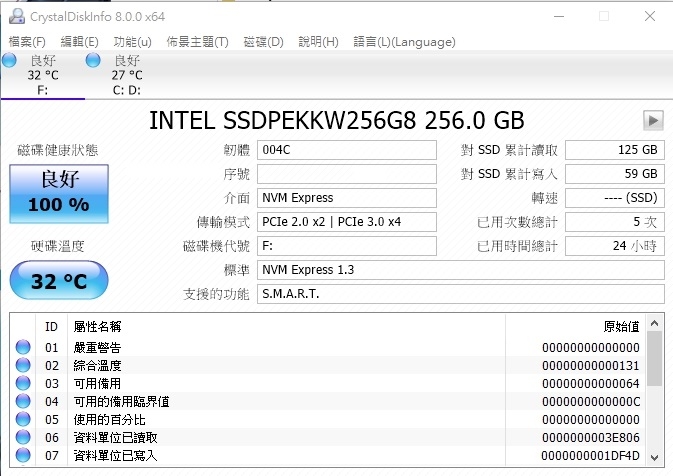Open the 佈景主題(T) menu
The image size is (673, 476).
point(197,42)
